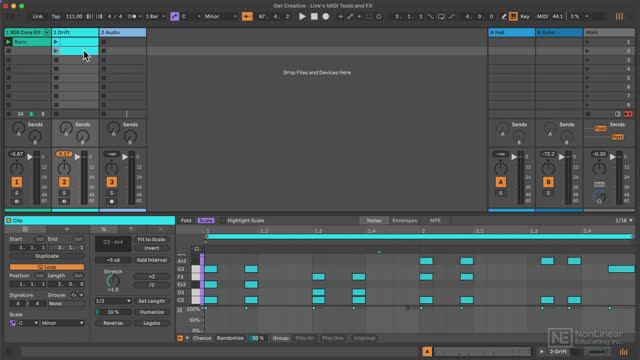Toggle Draw Mode pencil icon

[x=504, y=16]
